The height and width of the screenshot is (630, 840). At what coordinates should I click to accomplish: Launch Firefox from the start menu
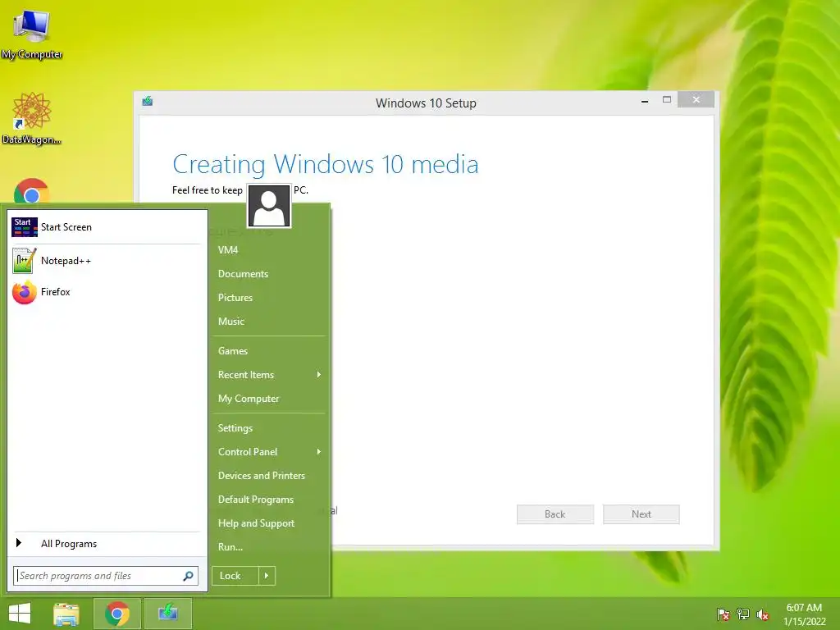[x=106, y=292]
